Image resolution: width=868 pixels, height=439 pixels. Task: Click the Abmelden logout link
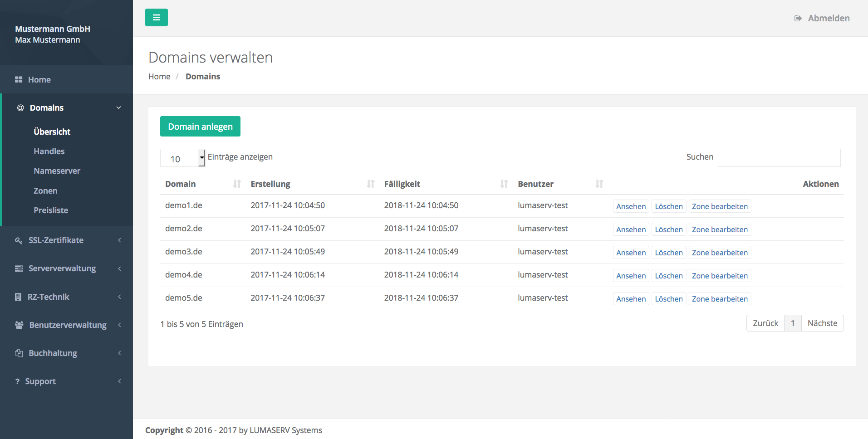tap(829, 18)
